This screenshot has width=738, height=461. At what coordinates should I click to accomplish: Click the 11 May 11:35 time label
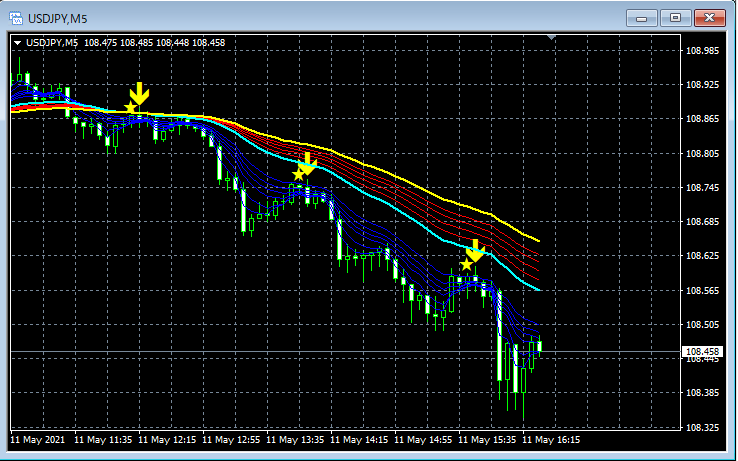click(103, 440)
